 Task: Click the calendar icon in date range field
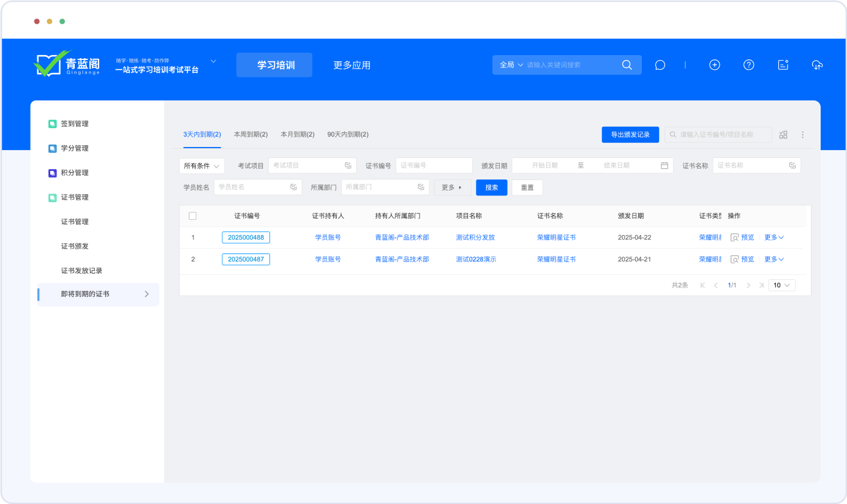click(664, 165)
